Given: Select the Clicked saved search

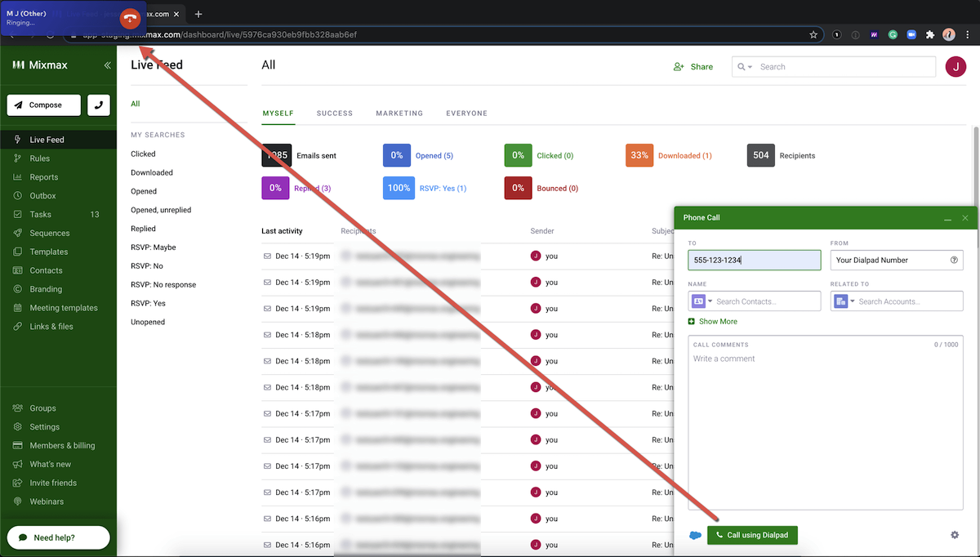Looking at the screenshot, I should (143, 154).
